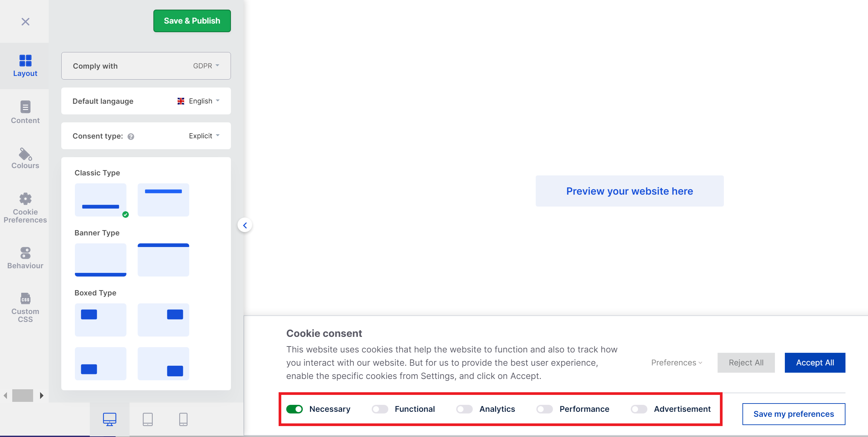868x437 pixels.
Task: Click the right scrollbar arrow
Action: click(41, 395)
